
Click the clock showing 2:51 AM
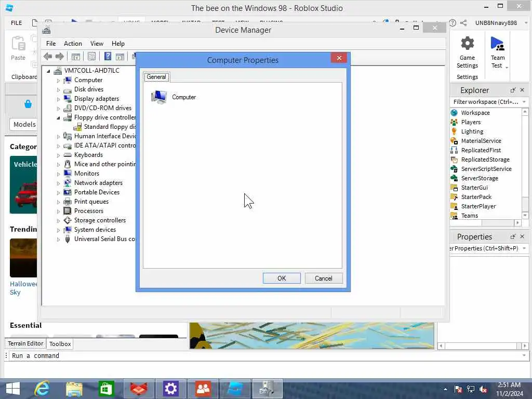509,385
